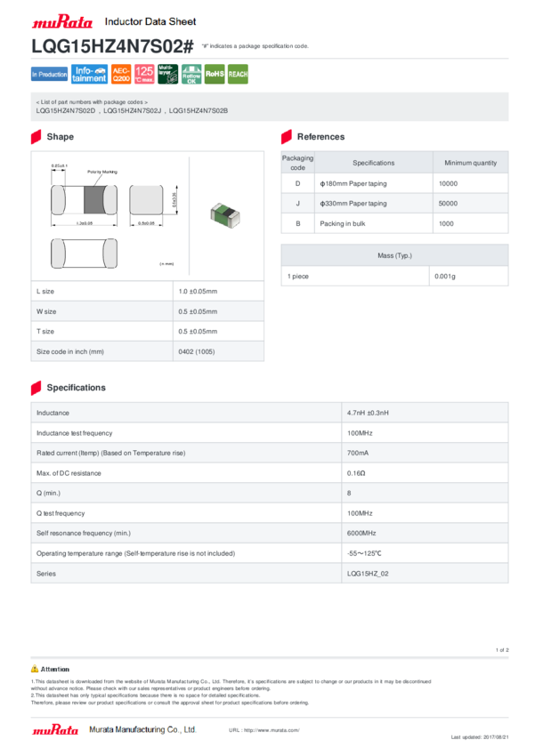
Task: Click the AEC-Q200 orange badge
Action: point(121,74)
